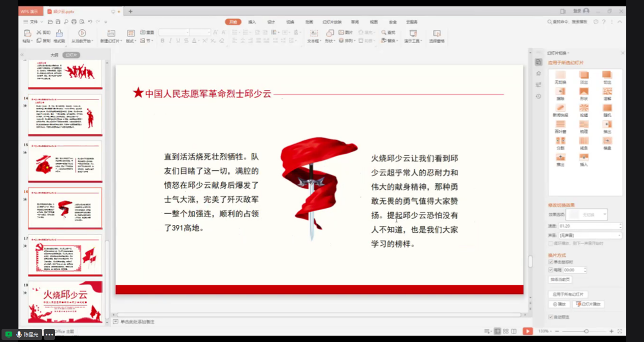Choose the 淡出 (Fade) transition effect
Screen dimensions: 644x342
(584, 76)
